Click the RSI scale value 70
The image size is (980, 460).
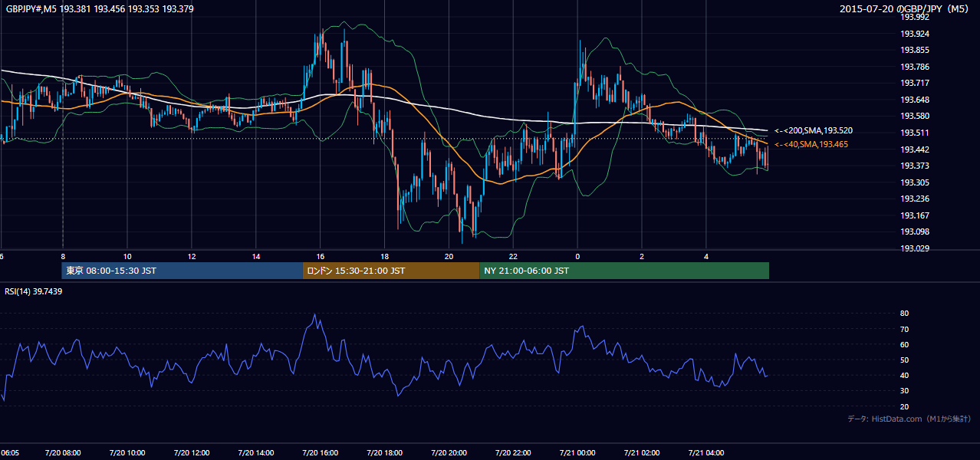tap(904, 329)
